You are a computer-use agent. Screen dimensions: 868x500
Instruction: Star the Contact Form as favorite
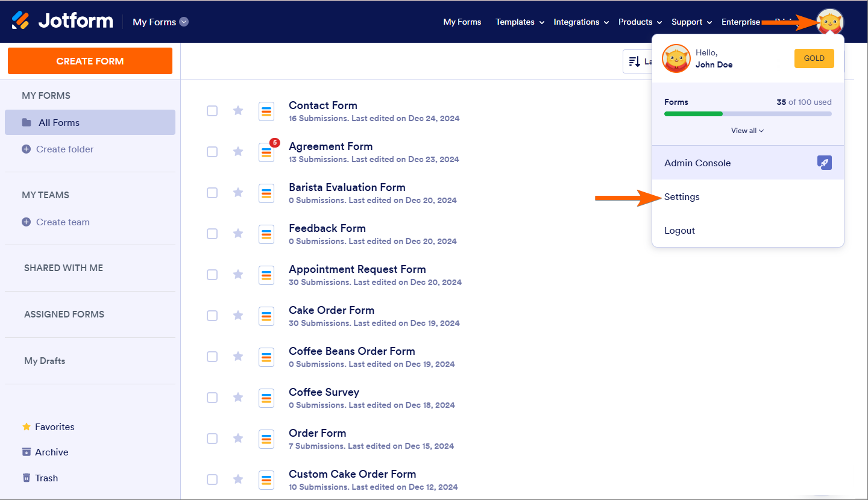click(238, 110)
